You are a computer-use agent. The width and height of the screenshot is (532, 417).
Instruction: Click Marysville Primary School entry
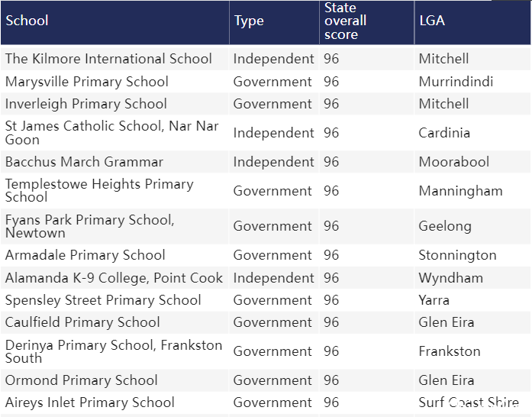click(x=87, y=82)
